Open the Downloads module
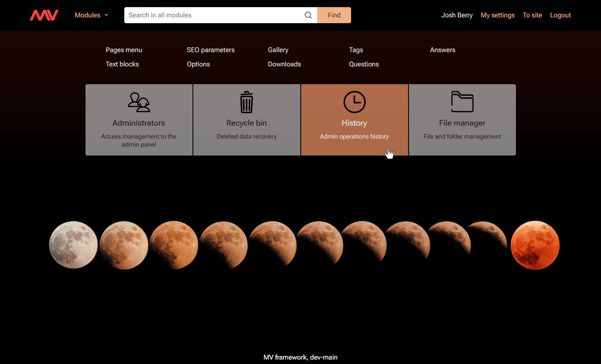601x364 pixels. (x=284, y=64)
